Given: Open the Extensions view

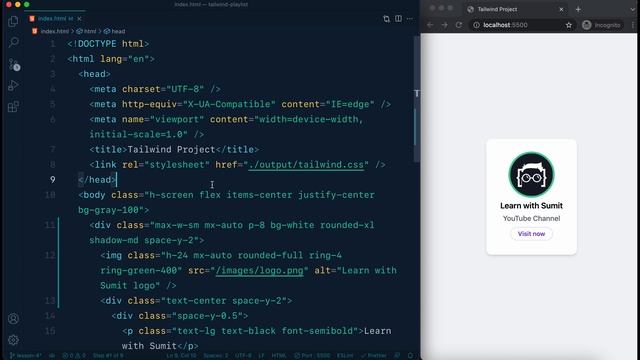Looking at the screenshot, I should [13, 107].
